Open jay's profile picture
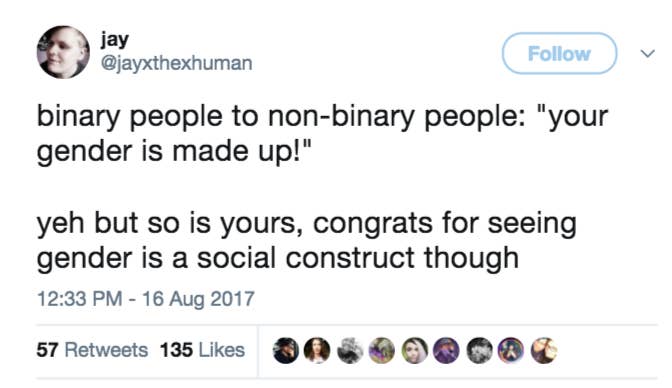 pos(63,52)
